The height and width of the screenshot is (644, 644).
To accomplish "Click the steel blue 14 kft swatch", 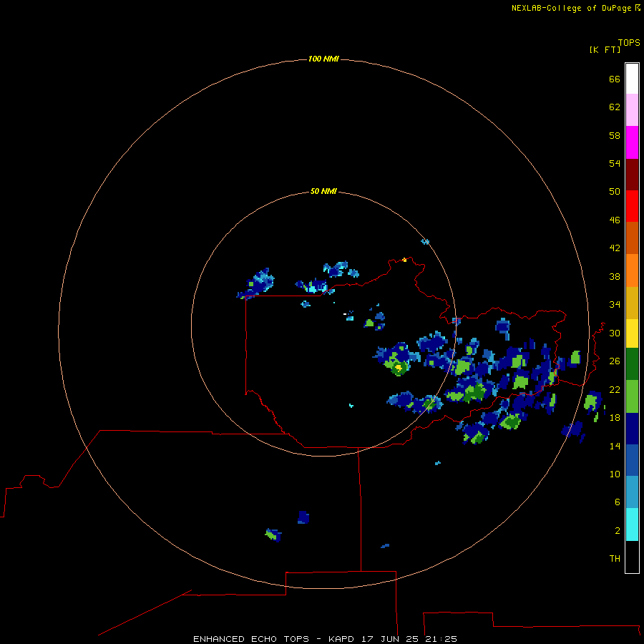I will (x=632, y=492).
